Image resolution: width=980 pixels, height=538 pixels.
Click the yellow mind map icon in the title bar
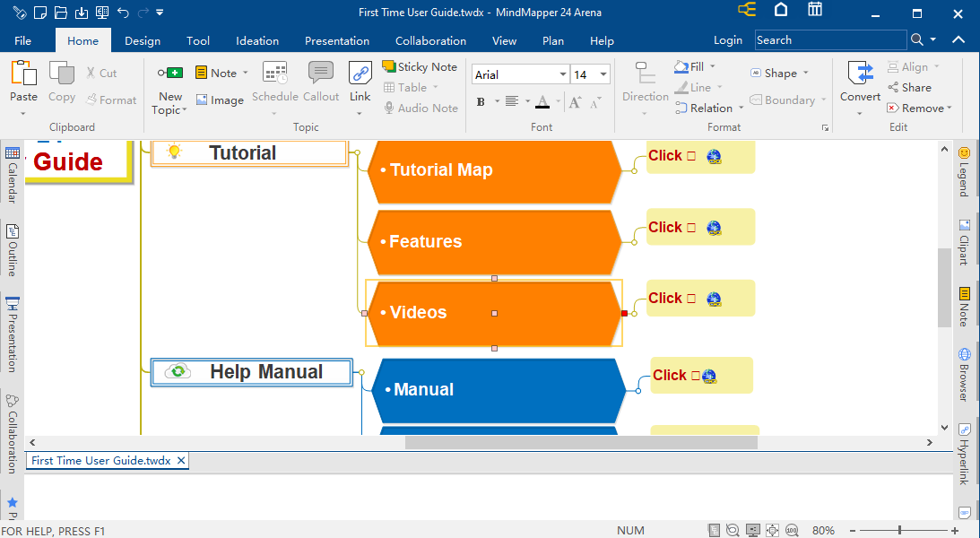(x=746, y=9)
